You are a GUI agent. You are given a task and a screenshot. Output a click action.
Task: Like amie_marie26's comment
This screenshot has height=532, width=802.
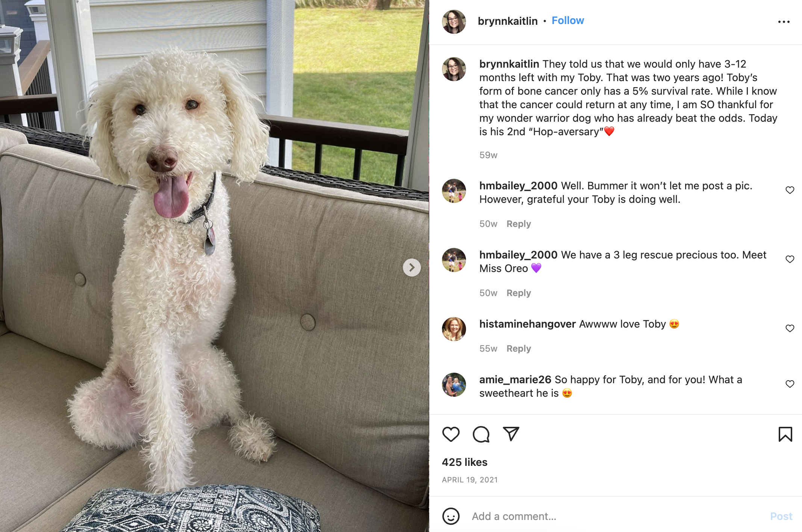click(x=790, y=384)
